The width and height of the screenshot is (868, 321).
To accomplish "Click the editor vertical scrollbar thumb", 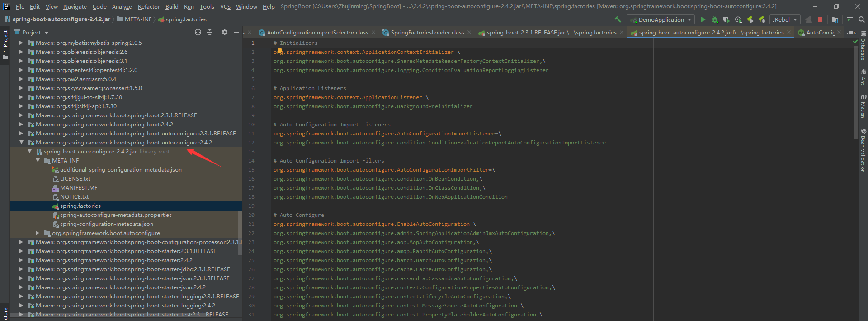I will [x=856, y=93].
